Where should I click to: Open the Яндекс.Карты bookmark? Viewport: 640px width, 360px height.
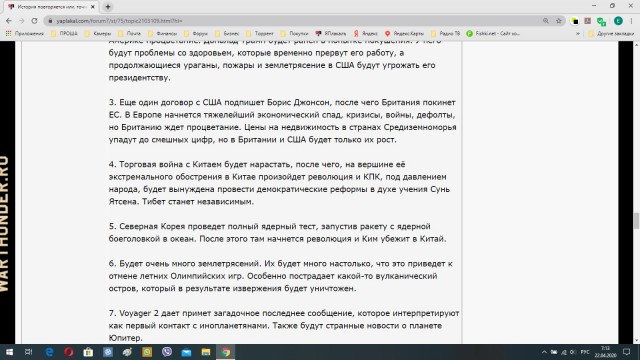[x=404, y=33]
